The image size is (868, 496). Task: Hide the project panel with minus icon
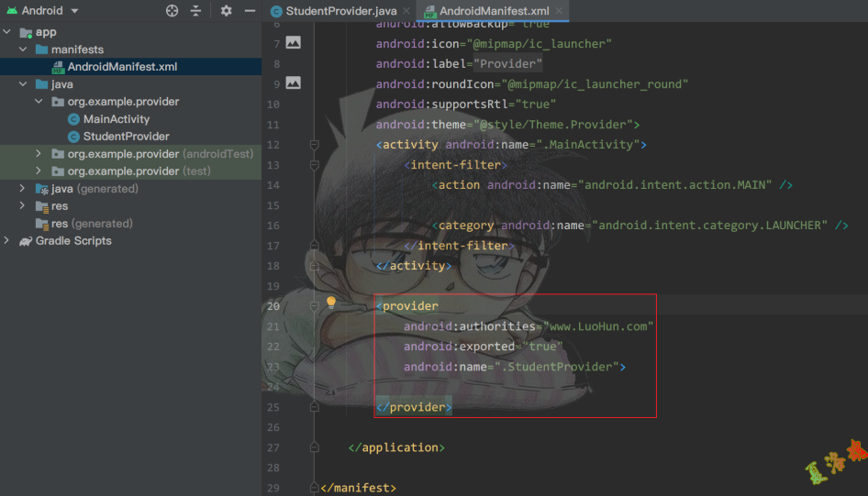pyautogui.click(x=250, y=11)
